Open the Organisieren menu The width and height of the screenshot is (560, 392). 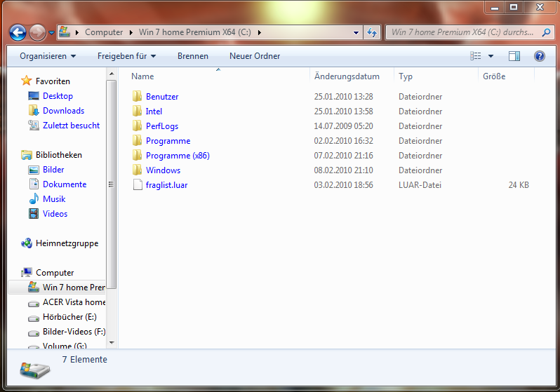tap(48, 56)
